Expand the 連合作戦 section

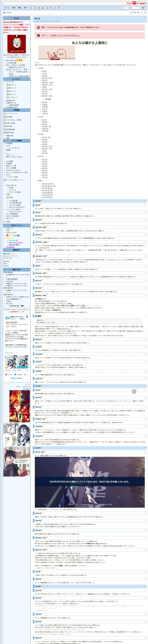pos(5,126)
